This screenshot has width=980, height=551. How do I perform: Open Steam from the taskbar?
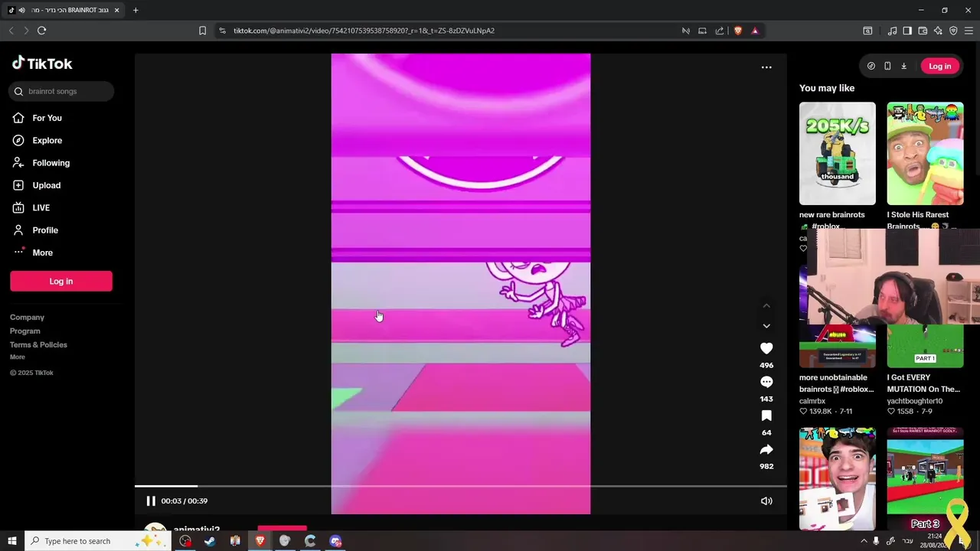click(x=210, y=541)
